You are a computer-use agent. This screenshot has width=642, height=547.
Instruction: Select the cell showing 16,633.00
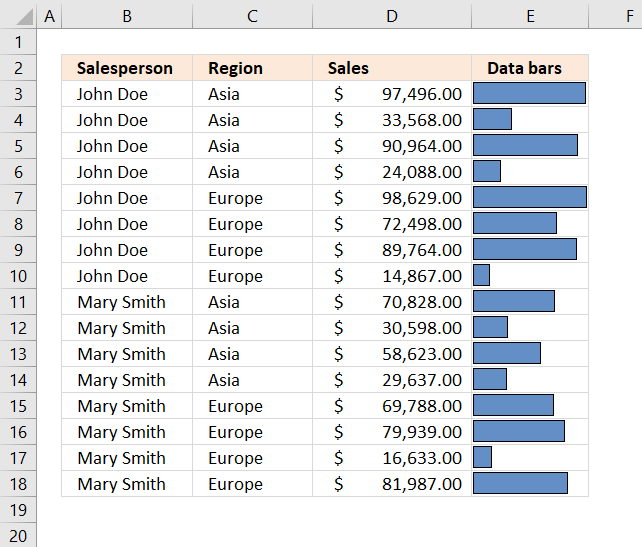click(392, 458)
